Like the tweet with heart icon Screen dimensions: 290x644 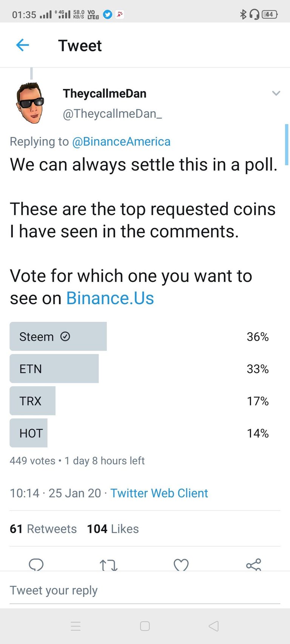click(181, 565)
